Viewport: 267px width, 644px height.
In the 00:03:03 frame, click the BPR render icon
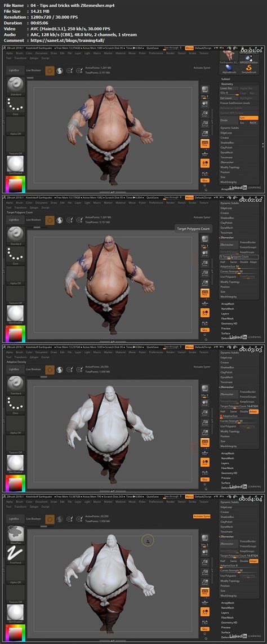coord(204,388)
